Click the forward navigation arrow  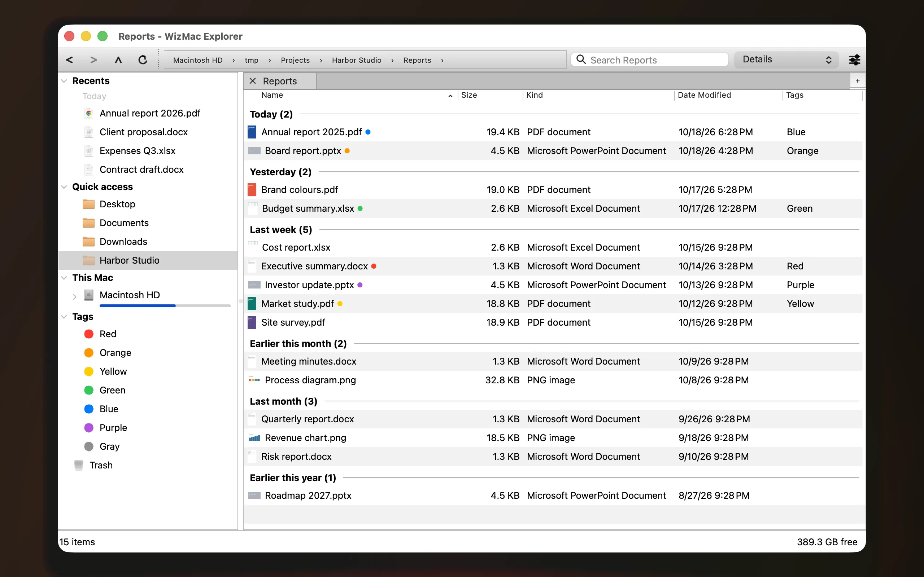click(93, 60)
